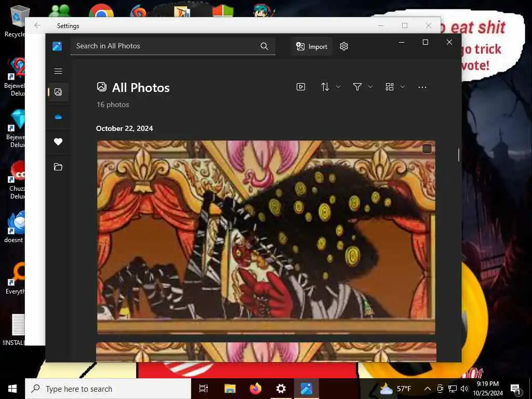Click the gallery layout grid icon

click(390, 87)
